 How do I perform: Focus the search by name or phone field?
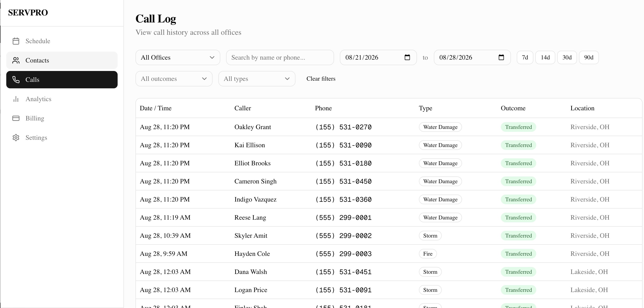(x=280, y=58)
